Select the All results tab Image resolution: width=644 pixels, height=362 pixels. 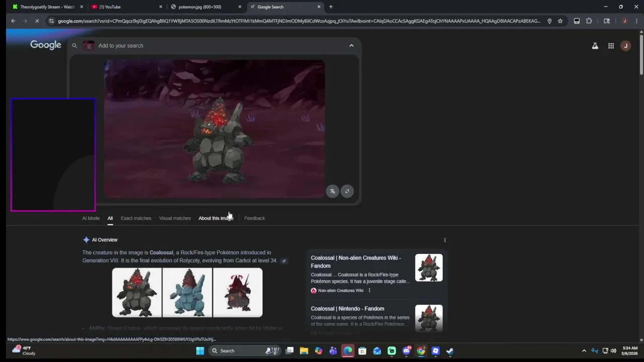tap(110, 218)
